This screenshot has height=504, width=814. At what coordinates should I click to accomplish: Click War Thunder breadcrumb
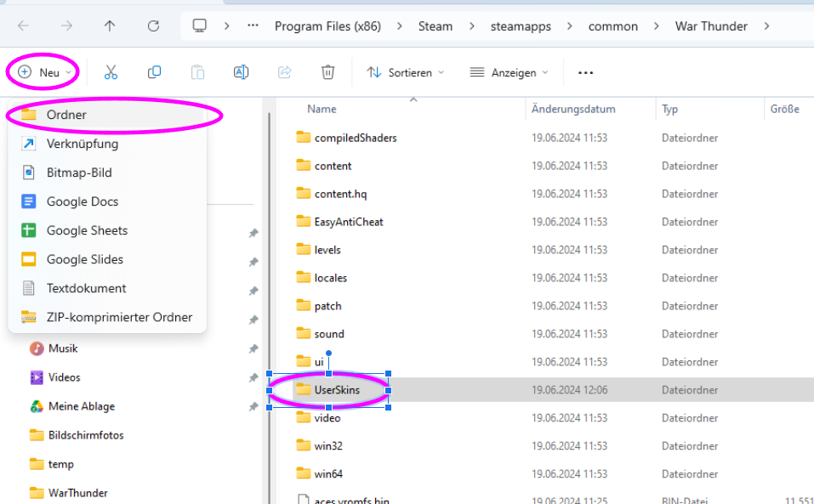711,26
